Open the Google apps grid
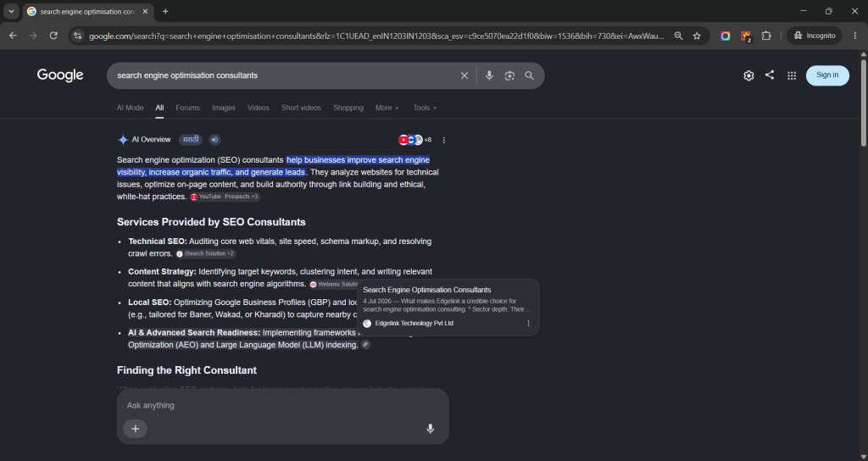The image size is (868, 461). click(x=792, y=75)
